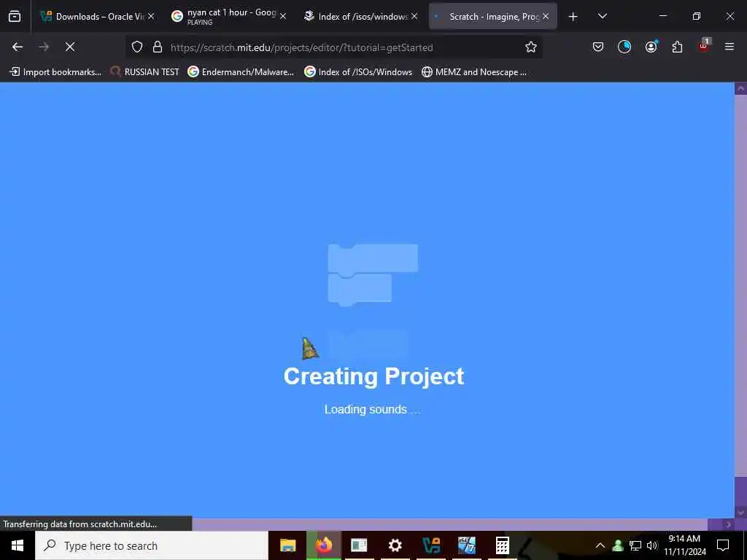Open the Extensions puzzle menu

[677, 47]
